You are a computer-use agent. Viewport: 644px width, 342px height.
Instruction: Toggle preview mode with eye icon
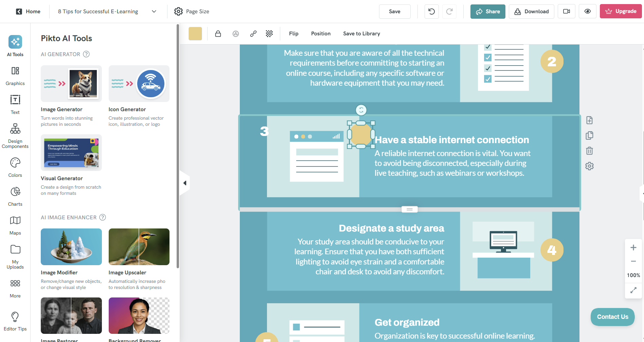[587, 12]
